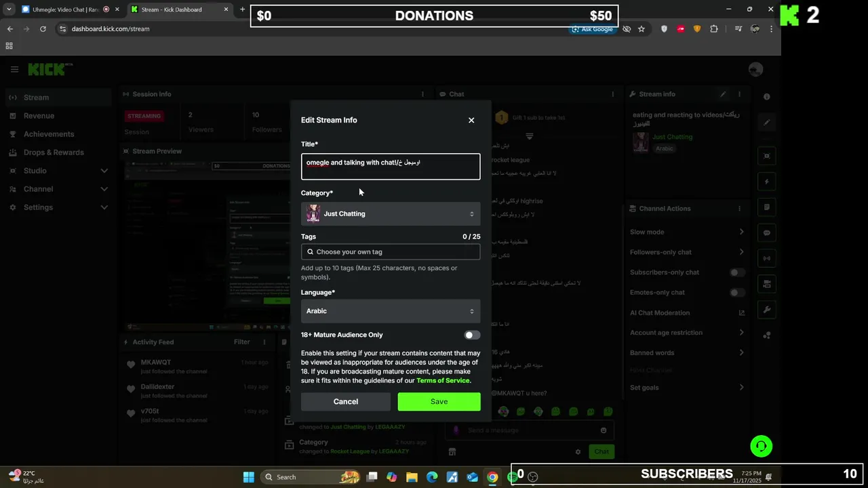Click the green Chat send button
This screenshot has width=868, height=488.
(x=601, y=451)
